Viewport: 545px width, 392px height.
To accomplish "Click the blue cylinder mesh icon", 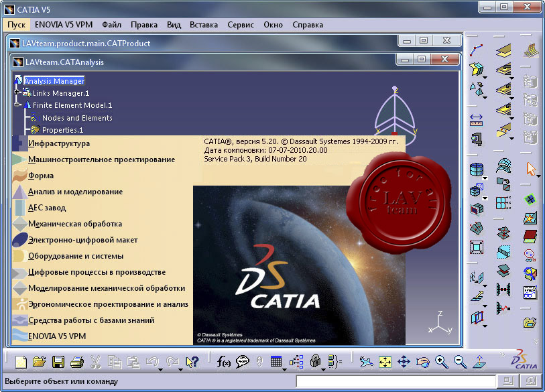I will [476, 170].
